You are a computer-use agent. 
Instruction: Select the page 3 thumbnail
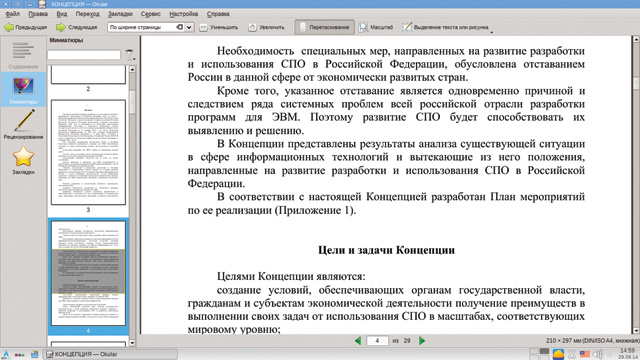pyautogui.click(x=88, y=152)
